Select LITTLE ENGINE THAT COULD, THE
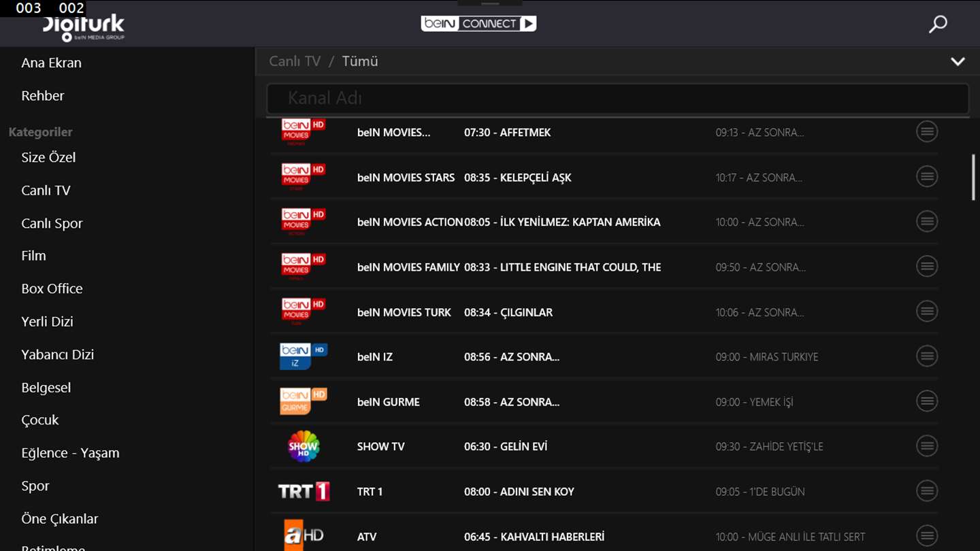The image size is (980, 551). [x=581, y=267]
